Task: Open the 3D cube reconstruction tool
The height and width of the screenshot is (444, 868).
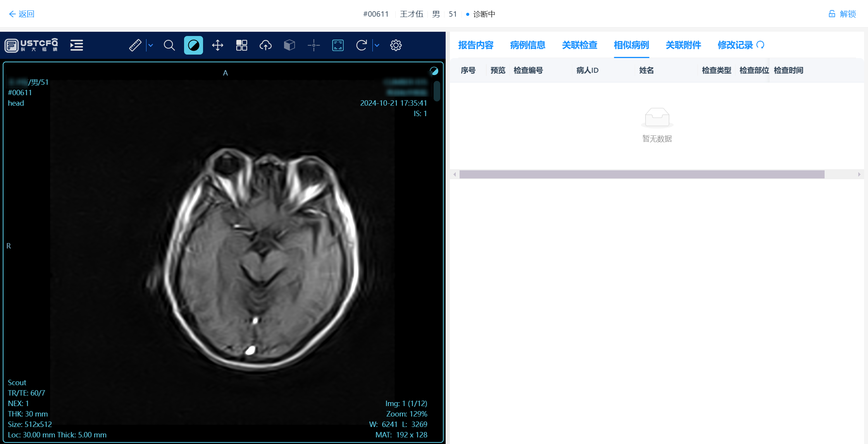Action: [x=289, y=45]
